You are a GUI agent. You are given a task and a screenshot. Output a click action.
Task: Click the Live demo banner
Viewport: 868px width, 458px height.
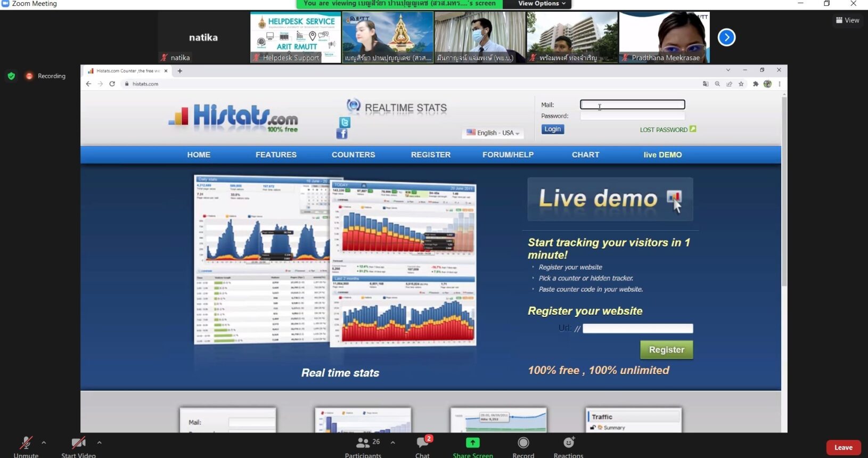click(x=610, y=199)
